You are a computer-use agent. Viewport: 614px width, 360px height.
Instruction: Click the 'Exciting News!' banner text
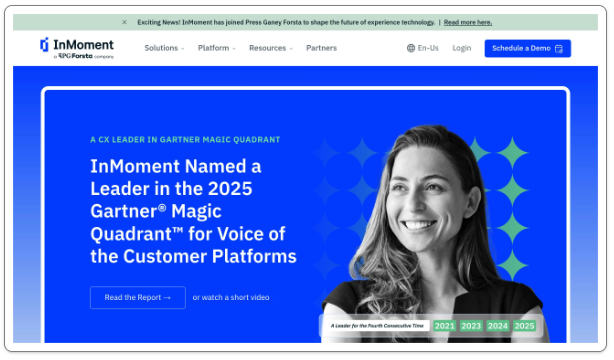point(286,22)
